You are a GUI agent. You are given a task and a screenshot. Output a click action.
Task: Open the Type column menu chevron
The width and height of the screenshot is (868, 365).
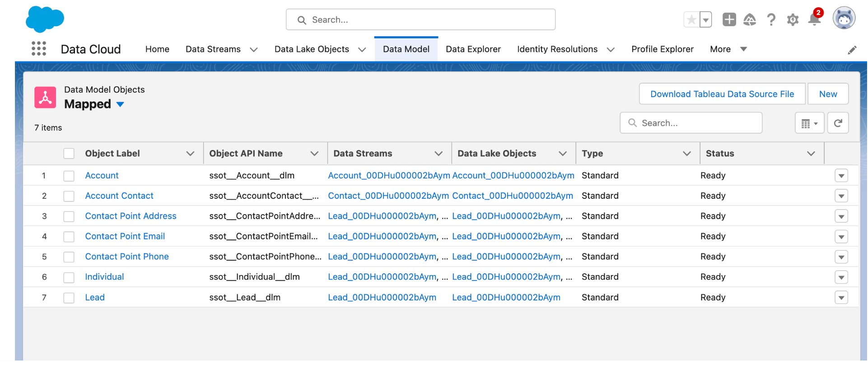click(687, 154)
